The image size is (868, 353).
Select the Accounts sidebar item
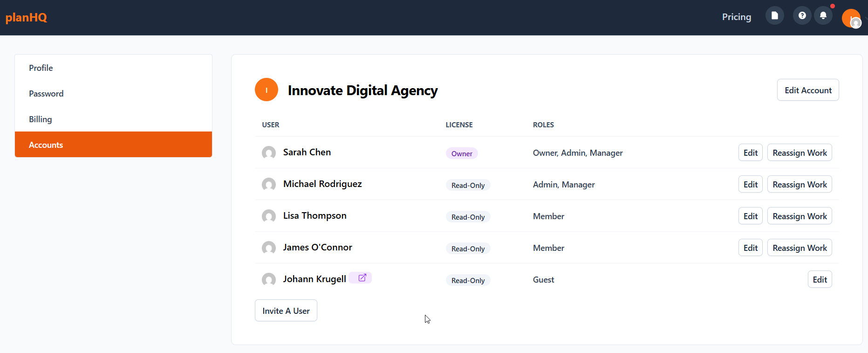point(46,145)
